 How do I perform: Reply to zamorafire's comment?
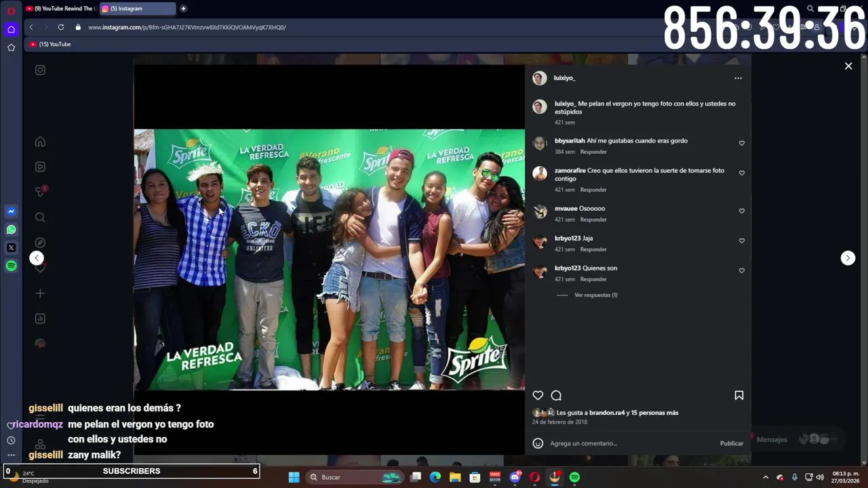coord(593,190)
